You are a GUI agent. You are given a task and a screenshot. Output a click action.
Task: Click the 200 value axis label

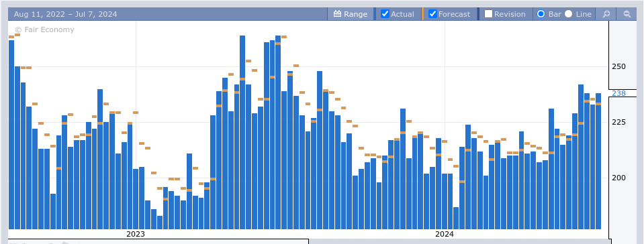[x=618, y=178]
